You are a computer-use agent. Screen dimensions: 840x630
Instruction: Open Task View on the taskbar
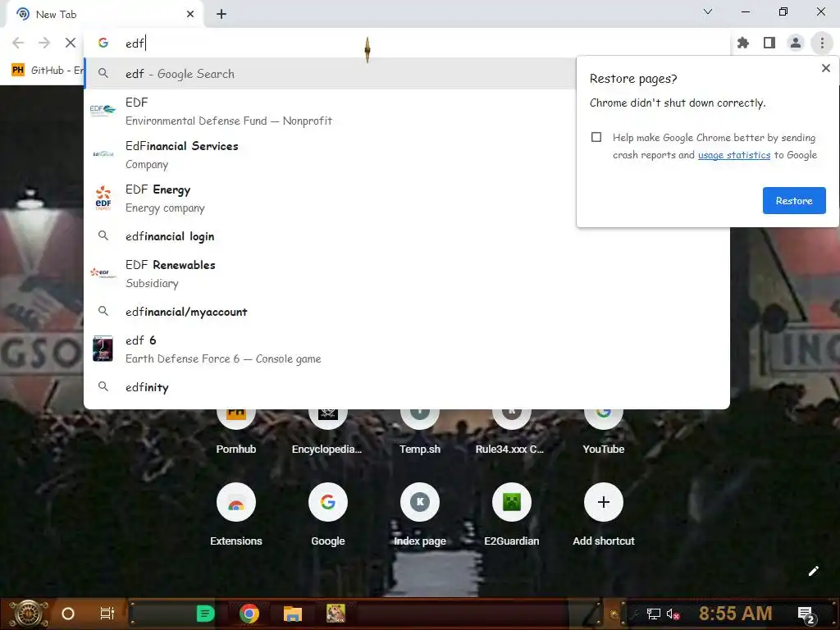pos(107,614)
